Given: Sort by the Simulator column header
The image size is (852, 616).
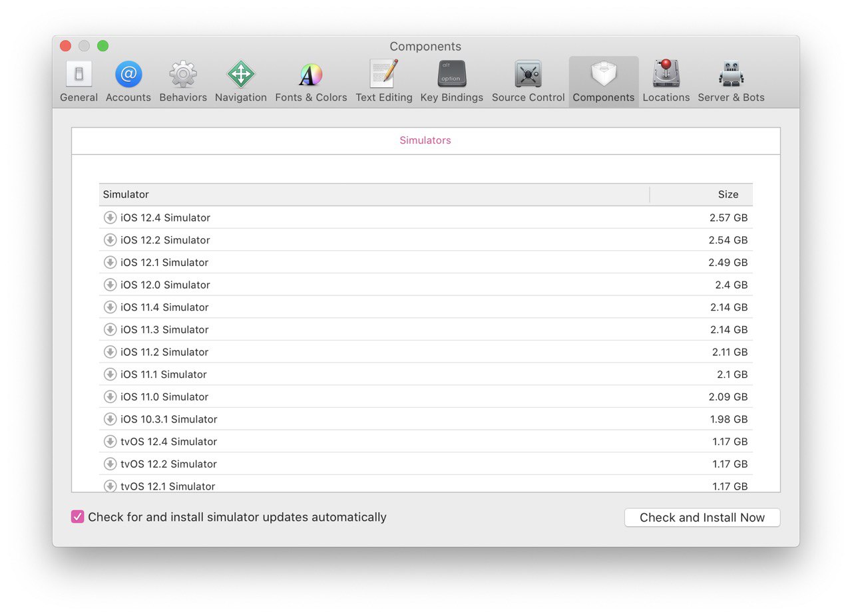Looking at the screenshot, I should pos(374,194).
